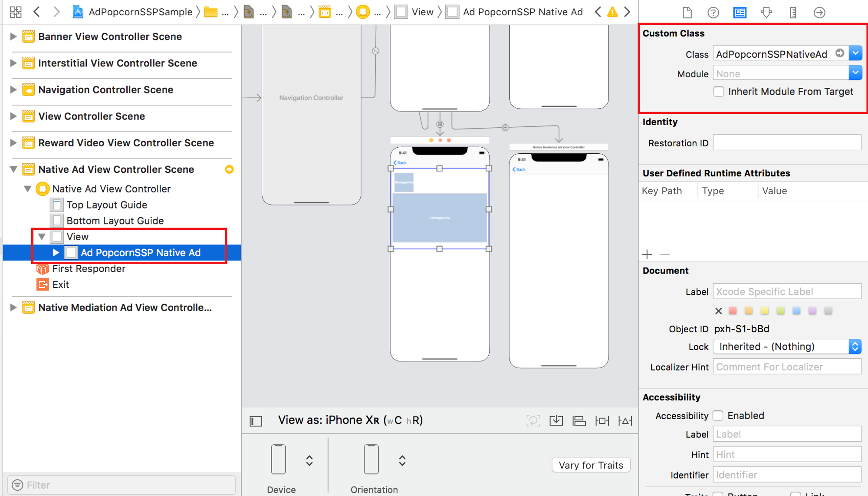Collapse Native Ad View Controller Scene
The height and width of the screenshot is (496, 868).
tap(13, 169)
